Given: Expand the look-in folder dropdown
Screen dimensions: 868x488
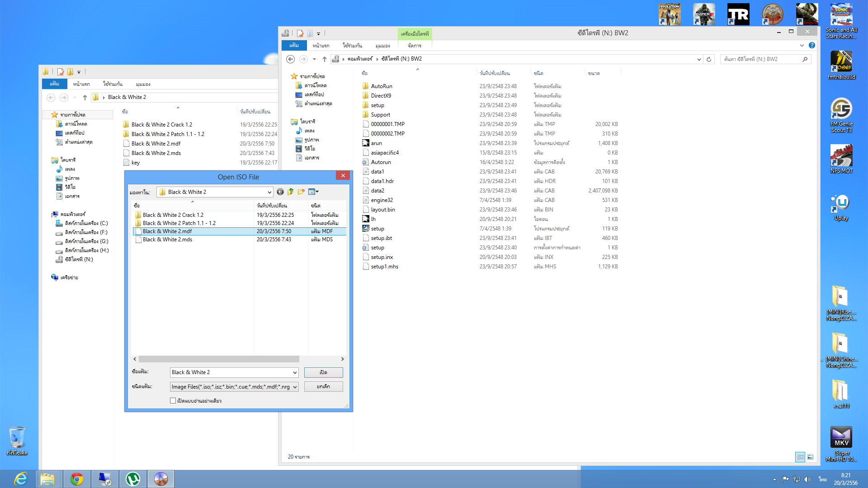Looking at the screenshot, I should (x=269, y=192).
